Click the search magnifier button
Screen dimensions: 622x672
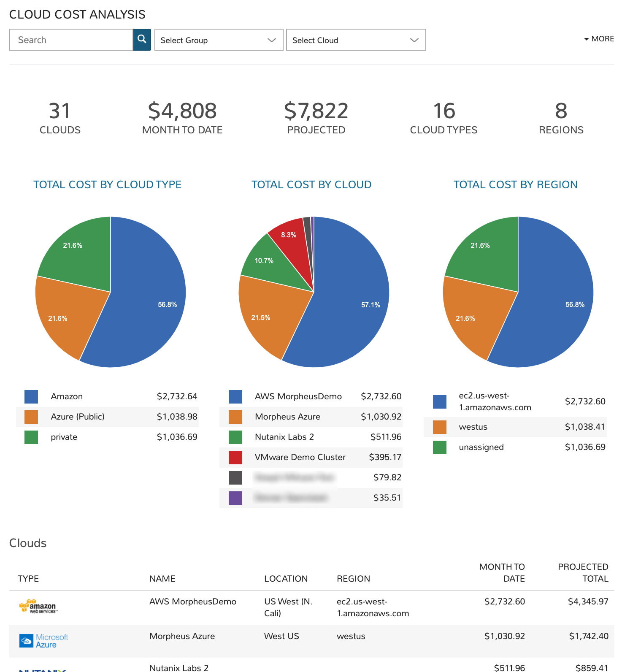tap(142, 40)
